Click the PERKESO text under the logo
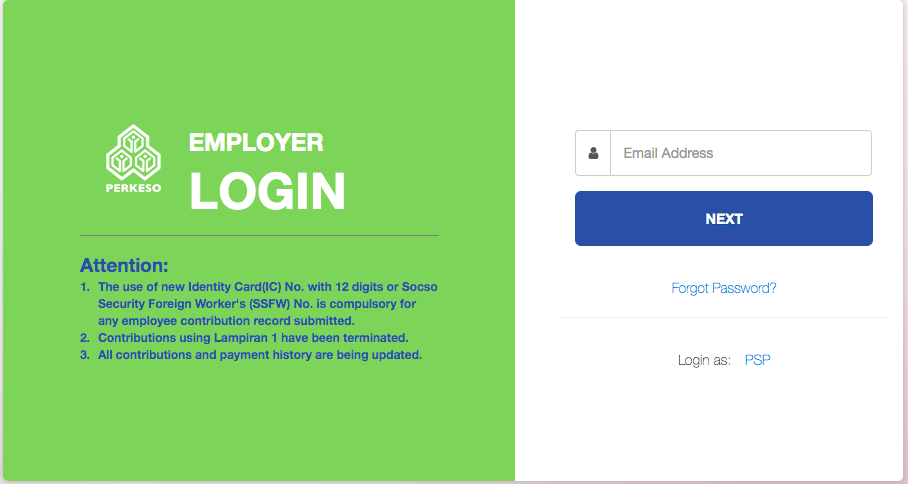908x484 pixels. [133, 188]
